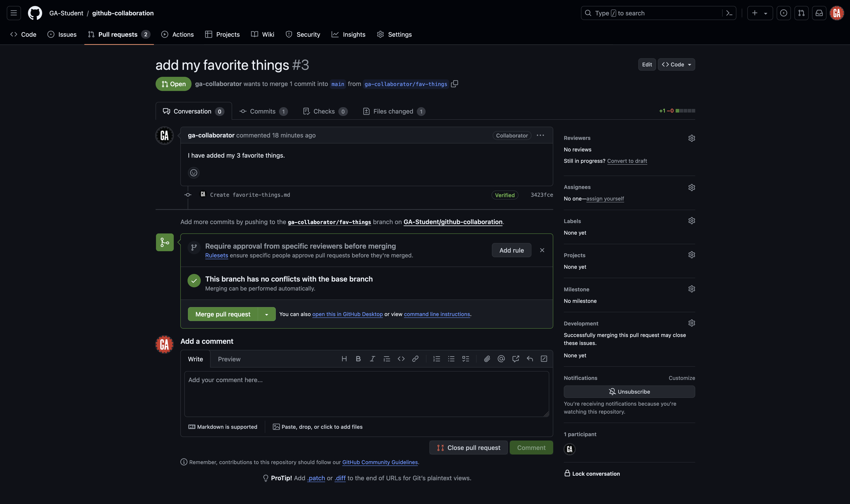Merge the pull request
Image resolution: width=850 pixels, height=504 pixels.
point(223,314)
